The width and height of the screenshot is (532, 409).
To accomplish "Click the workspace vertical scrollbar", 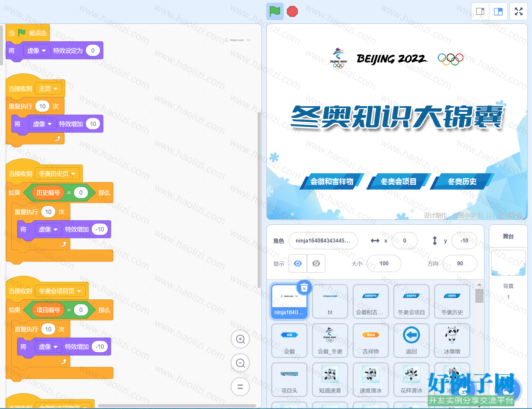I will (x=259, y=200).
